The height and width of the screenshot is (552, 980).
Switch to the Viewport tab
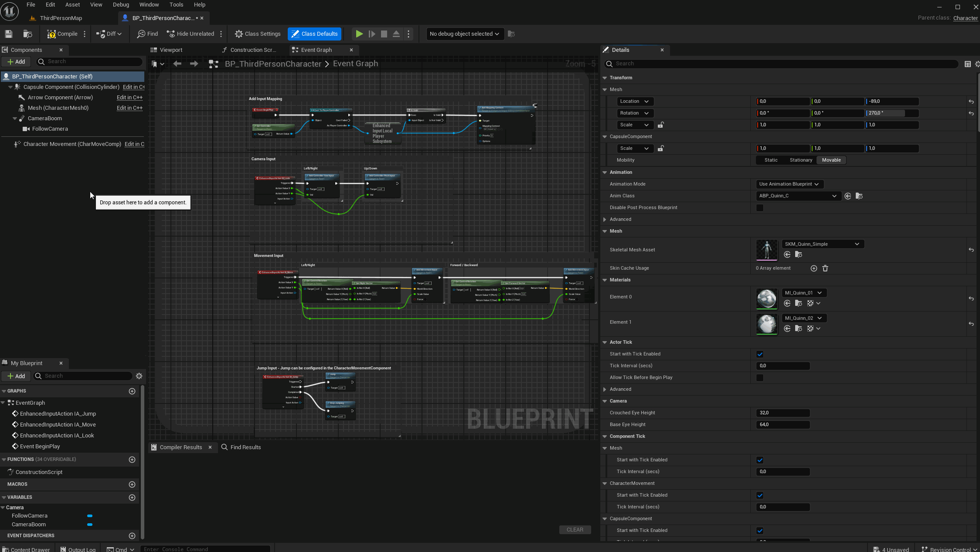tap(170, 50)
